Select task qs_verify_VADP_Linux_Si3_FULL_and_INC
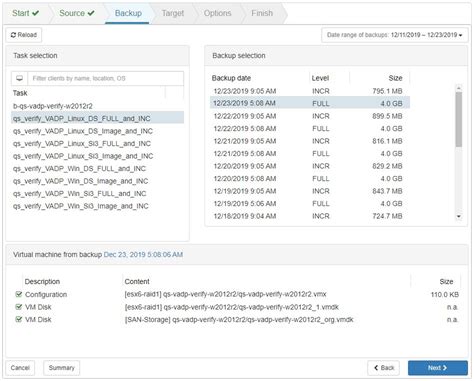 [97, 144]
